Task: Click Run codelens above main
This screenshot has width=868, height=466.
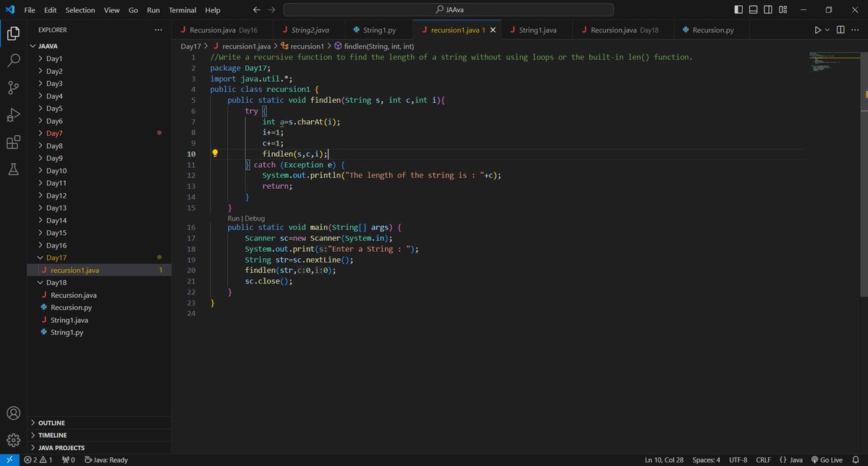Action: tap(233, 218)
